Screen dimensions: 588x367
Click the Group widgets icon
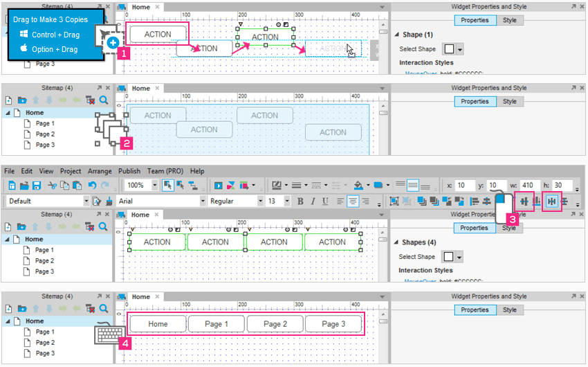pos(394,201)
